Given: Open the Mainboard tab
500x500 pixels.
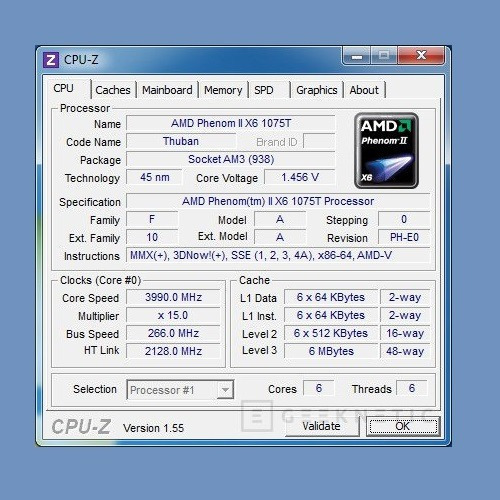Looking at the screenshot, I should point(167,90).
